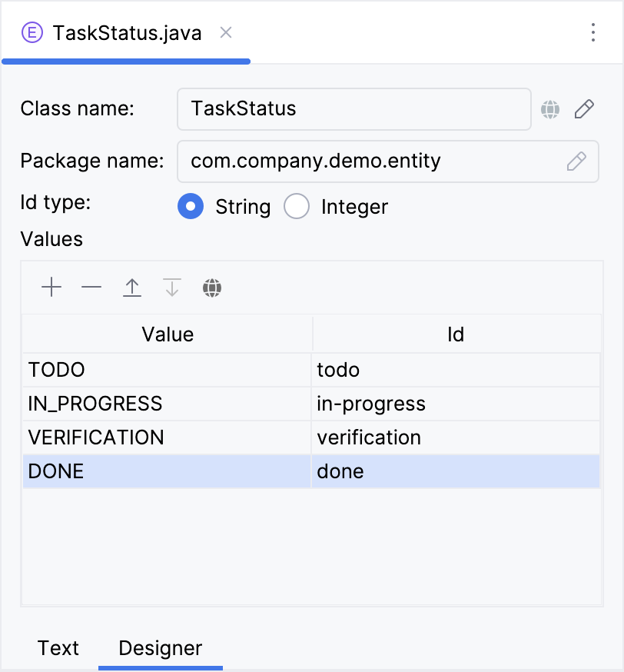
Task: Close the TaskStatus.java editor tab
Action: click(225, 33)
